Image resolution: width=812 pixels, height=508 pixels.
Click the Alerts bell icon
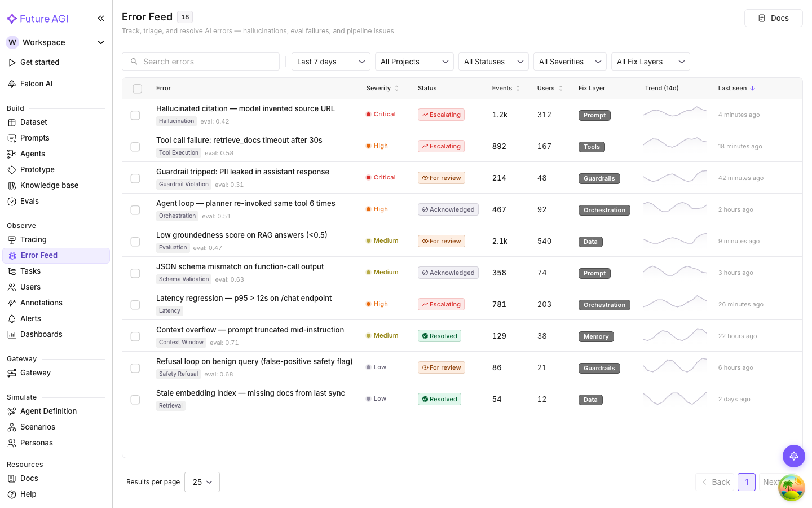(x=12, y=319)
